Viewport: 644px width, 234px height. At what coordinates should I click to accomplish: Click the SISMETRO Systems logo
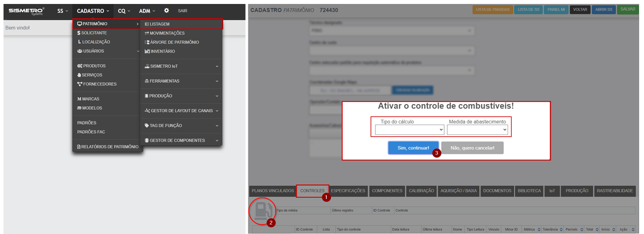point(26,11)
